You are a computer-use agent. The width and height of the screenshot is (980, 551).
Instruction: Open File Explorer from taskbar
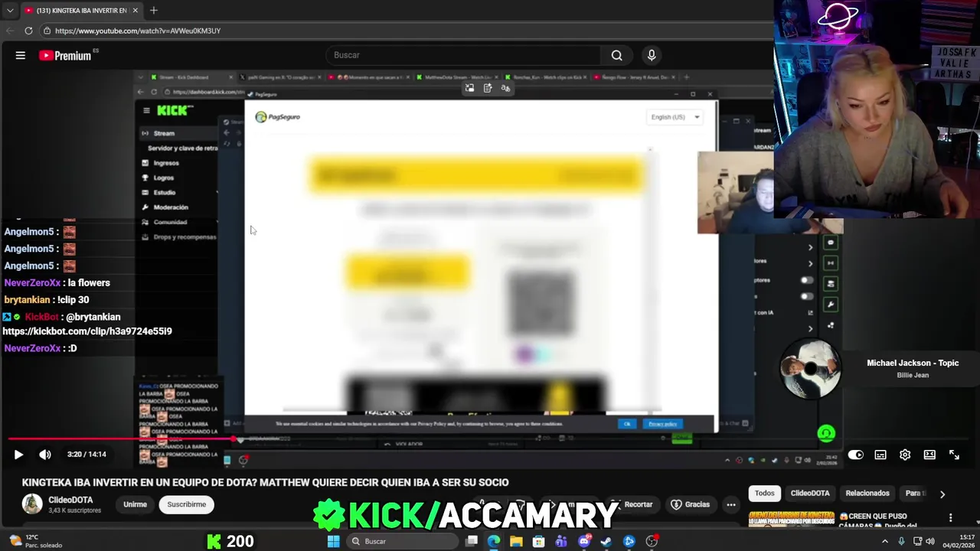tap(516, 541)
